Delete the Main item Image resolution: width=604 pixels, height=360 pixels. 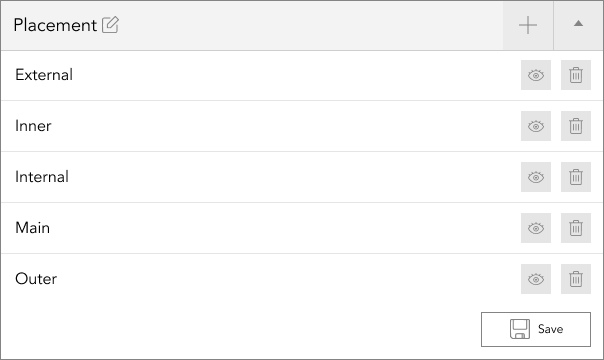click(x=576, y=228)
